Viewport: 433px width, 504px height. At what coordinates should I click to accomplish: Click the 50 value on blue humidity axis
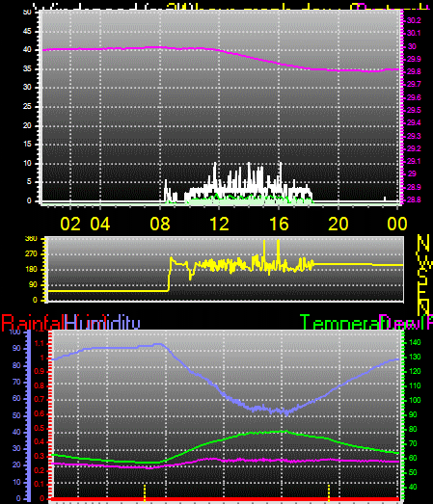click(x=16, y=415)
